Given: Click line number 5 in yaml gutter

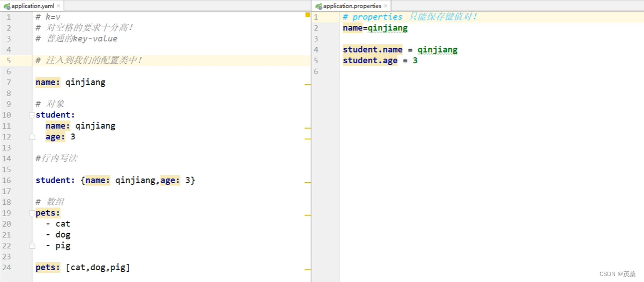Looking at the screenshot, I should (x=9, y=60).
